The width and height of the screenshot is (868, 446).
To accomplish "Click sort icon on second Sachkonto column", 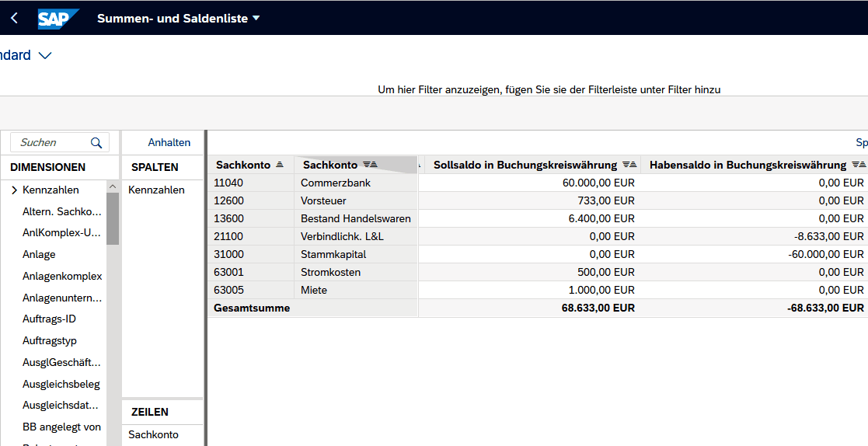I will click(370, 165).
